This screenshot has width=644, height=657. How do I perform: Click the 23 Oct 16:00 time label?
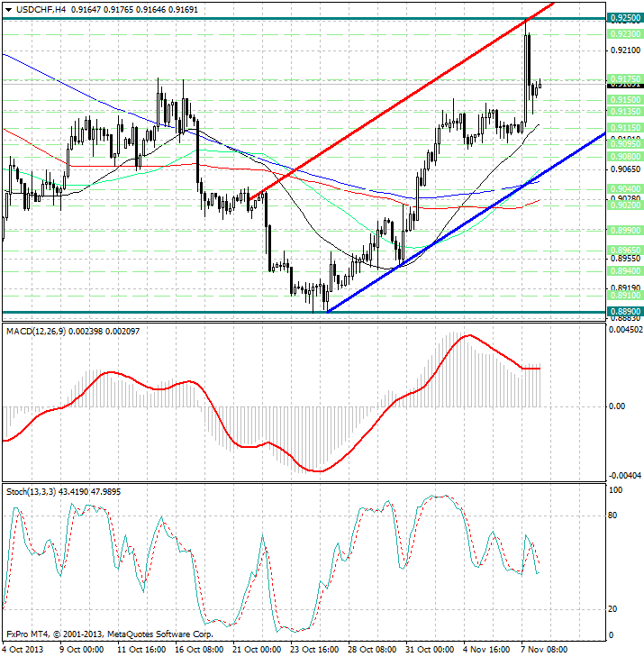click(x=314, y=650)
